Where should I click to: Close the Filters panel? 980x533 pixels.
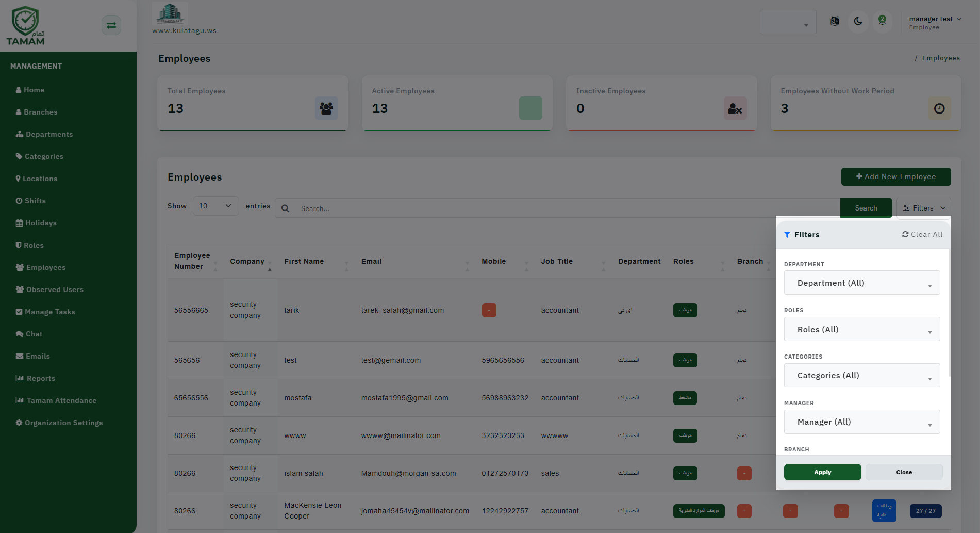[904, 472]
